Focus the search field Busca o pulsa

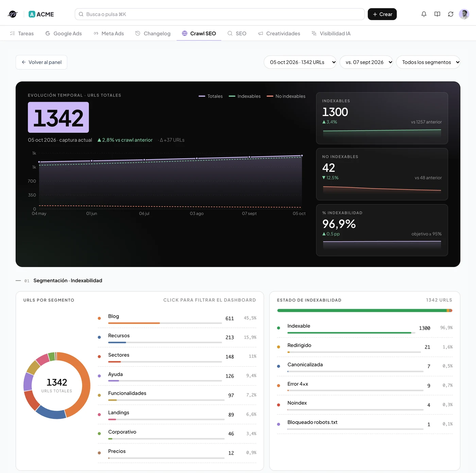click(x=220, y=14)
